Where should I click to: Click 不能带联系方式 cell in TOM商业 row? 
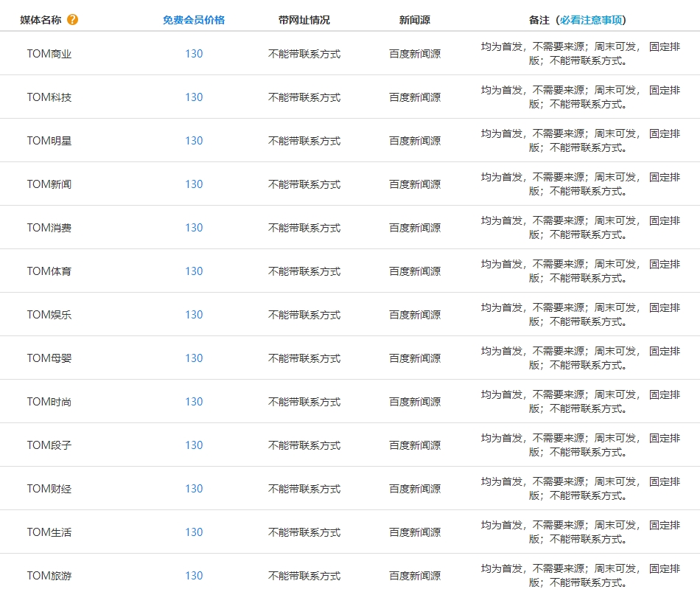[x=304, y=54]
